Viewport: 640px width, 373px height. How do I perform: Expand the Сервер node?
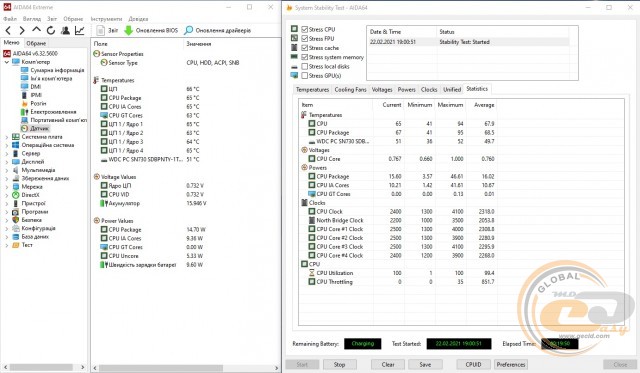click(x=7, y=154)
